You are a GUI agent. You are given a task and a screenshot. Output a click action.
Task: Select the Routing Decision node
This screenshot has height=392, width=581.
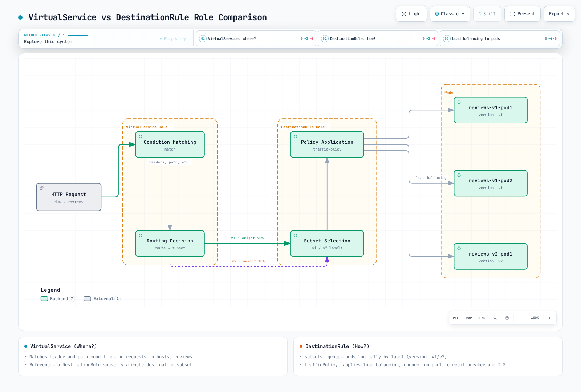click(x=170, y=244)
